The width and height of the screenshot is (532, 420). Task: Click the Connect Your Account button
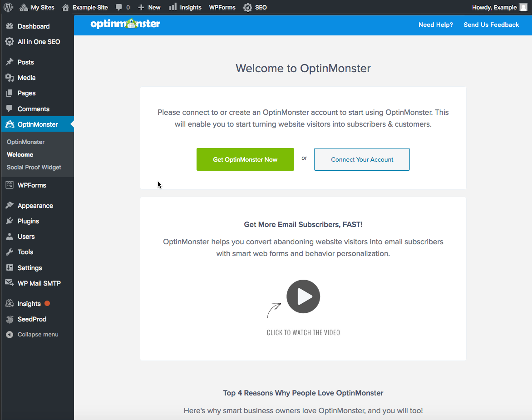[362, 159]
